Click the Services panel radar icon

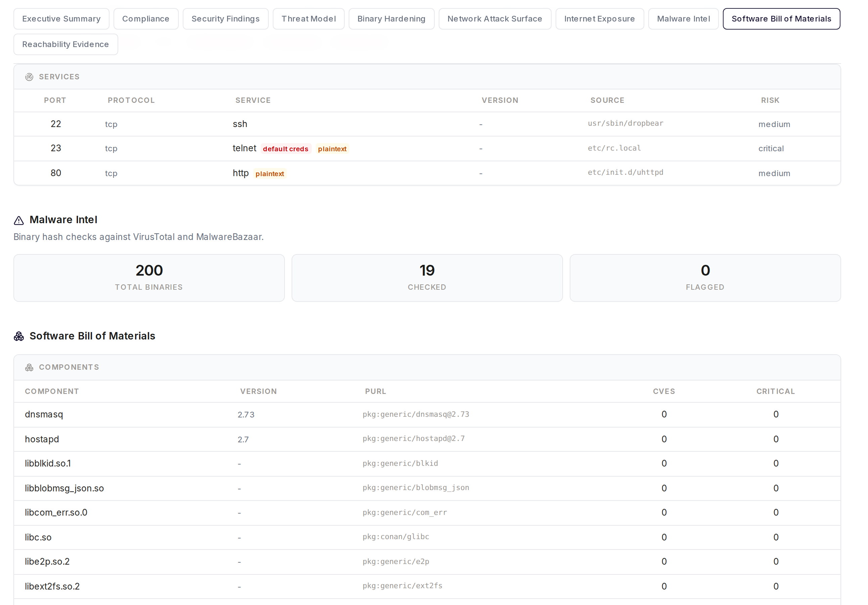click(x=29, y=77)
